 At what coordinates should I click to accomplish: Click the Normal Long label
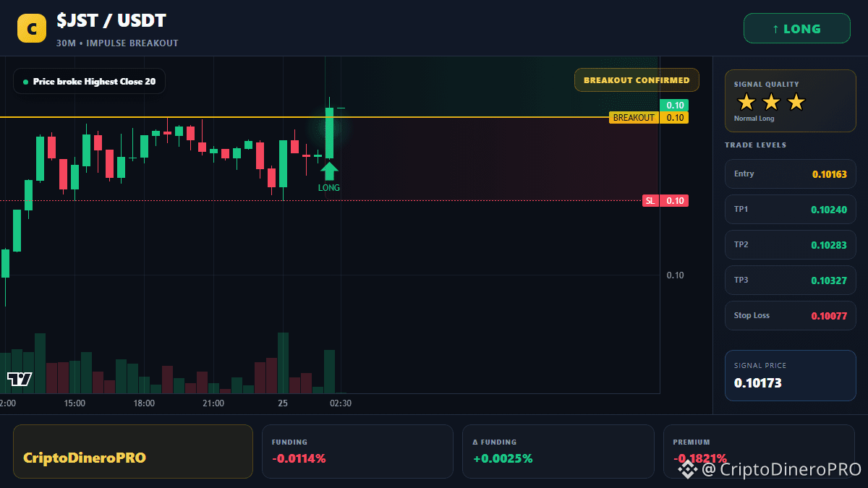coord(754,119)
